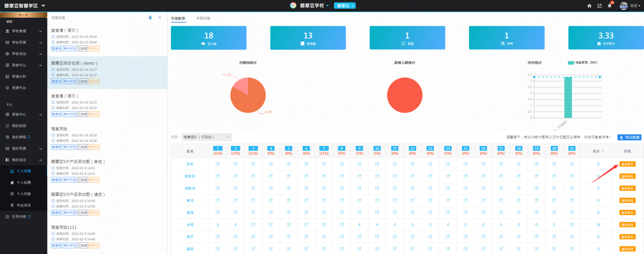Viewport: 644px width, 254px height.
Task: Delete evaluation using the trash icon
Action: (x=150, y=18)
